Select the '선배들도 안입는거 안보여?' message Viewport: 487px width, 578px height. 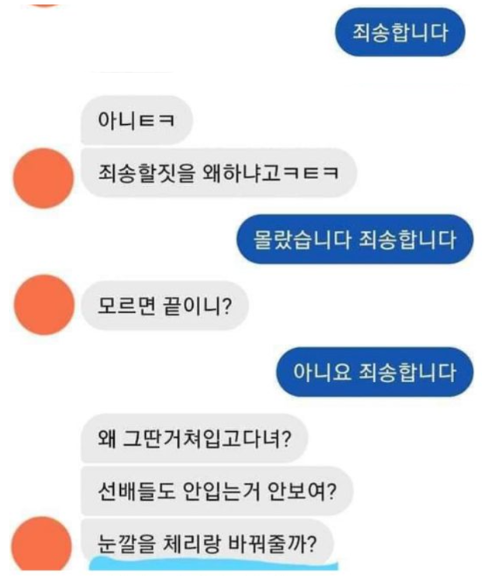217,491
